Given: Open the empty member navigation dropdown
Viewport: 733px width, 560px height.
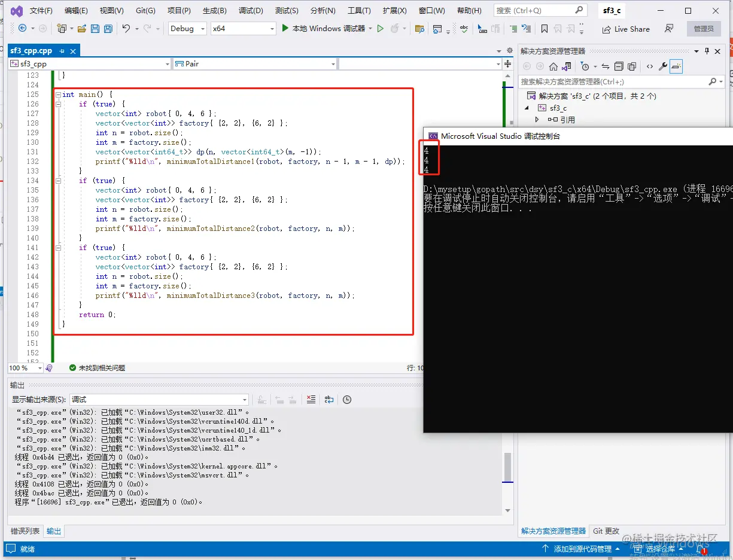Looking at the screenshot, I should [420, 63].
